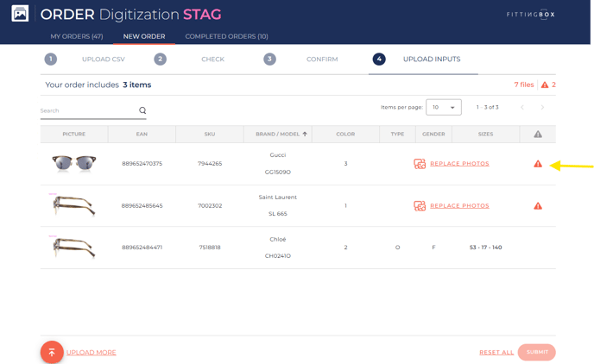Click the Saint Laurent brand name
Screen dimensions: 594x364
(x=278, y=198)
